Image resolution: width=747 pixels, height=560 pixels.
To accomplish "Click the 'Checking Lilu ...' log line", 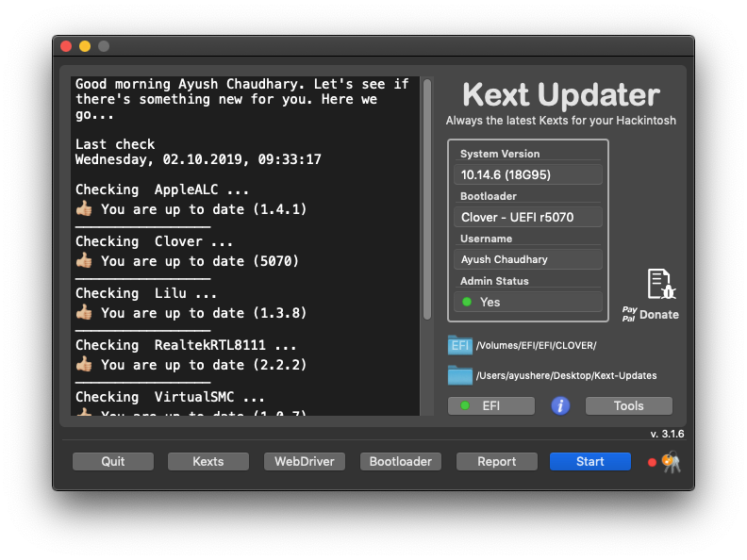I will pos(146,293).
